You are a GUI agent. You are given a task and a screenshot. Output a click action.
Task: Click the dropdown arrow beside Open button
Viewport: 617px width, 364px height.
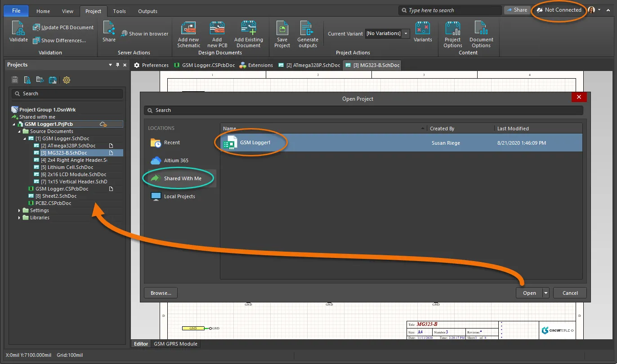click(546, 293)
